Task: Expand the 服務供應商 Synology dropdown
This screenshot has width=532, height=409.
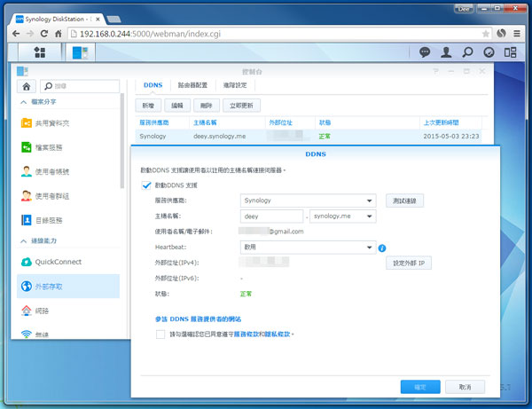Action: tap(309, 201)
